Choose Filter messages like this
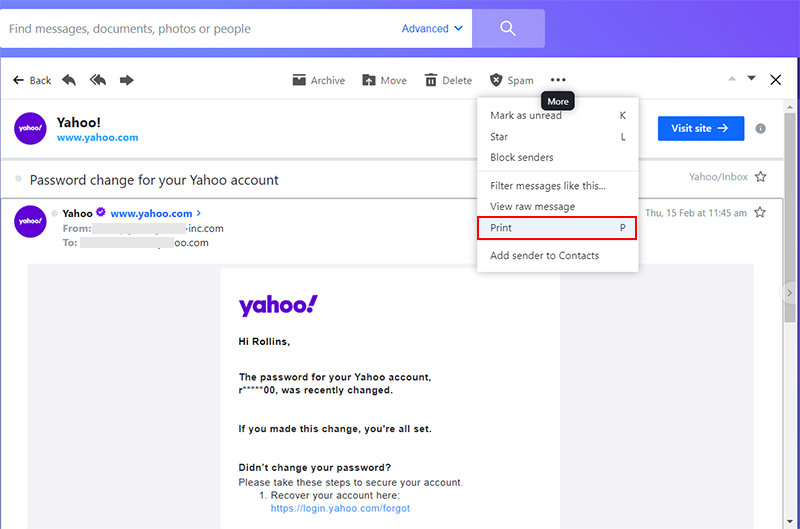Screen dimensions: 800x529 [x=558, y=186]
